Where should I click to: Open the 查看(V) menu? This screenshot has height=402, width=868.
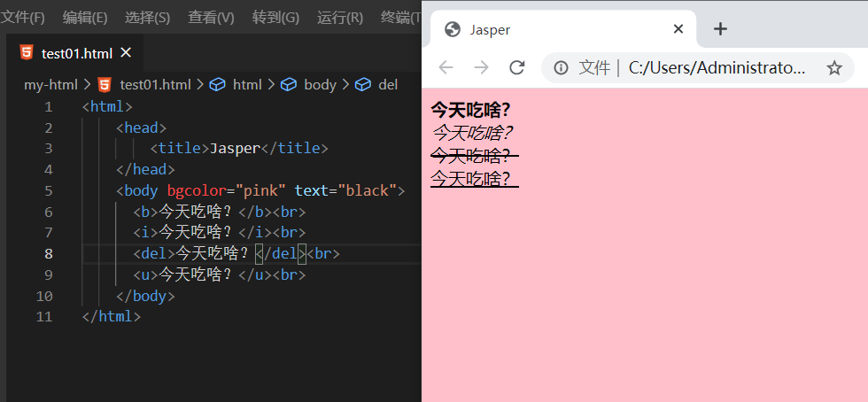pos(211,17)
